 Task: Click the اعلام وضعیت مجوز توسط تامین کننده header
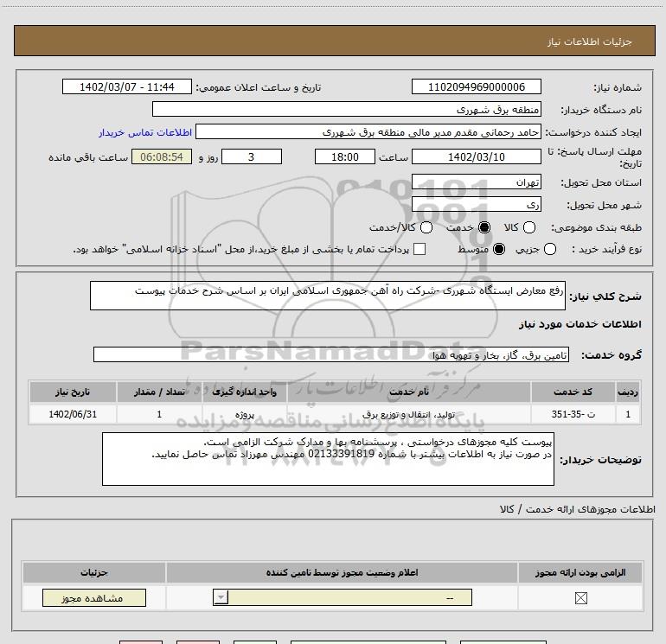coord(342,572)
